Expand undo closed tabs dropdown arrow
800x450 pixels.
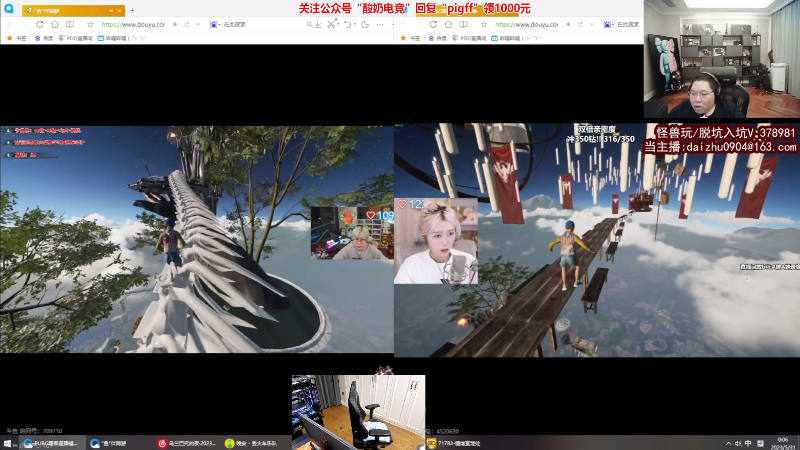click(355, 24)
